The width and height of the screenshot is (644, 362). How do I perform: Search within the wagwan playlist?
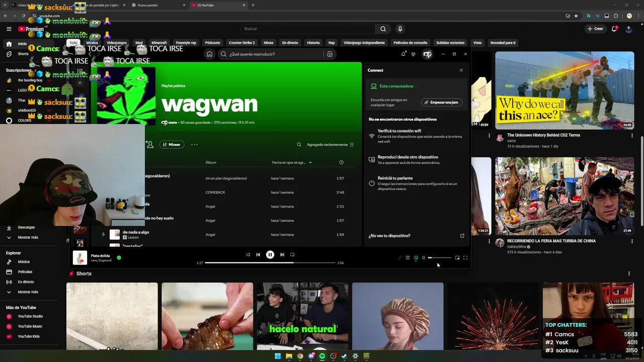coord(299,145)
